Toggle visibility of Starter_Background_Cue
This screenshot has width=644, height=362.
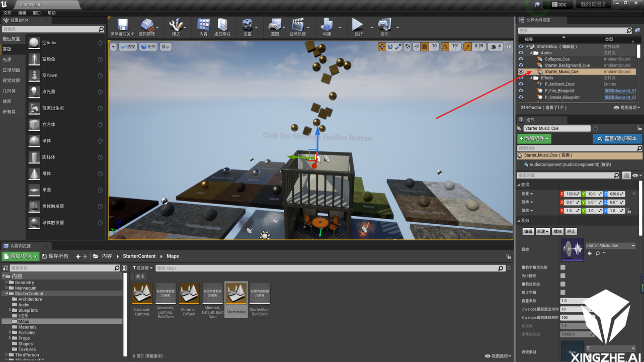click(x=521, y=65)
